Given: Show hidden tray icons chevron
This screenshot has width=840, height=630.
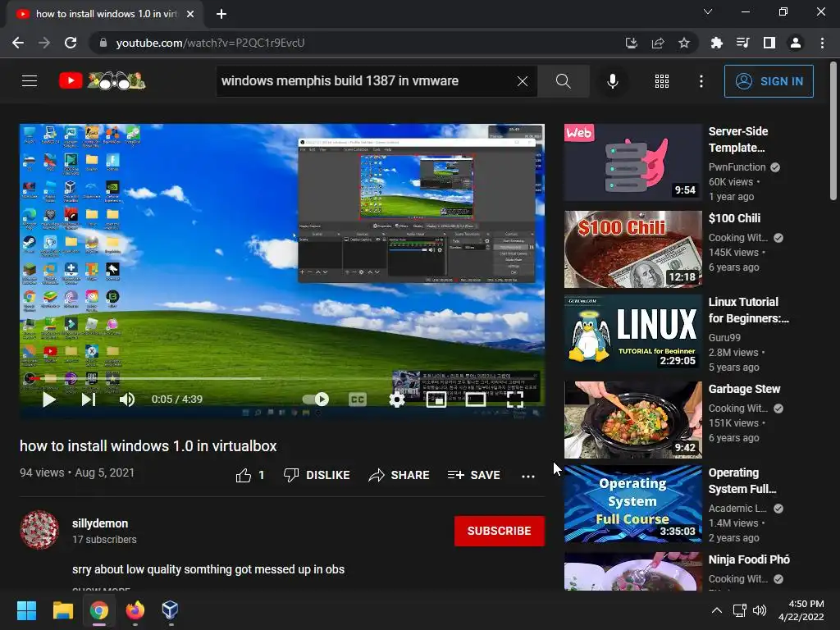Looking at the screenshot, I should coord(716,610).
